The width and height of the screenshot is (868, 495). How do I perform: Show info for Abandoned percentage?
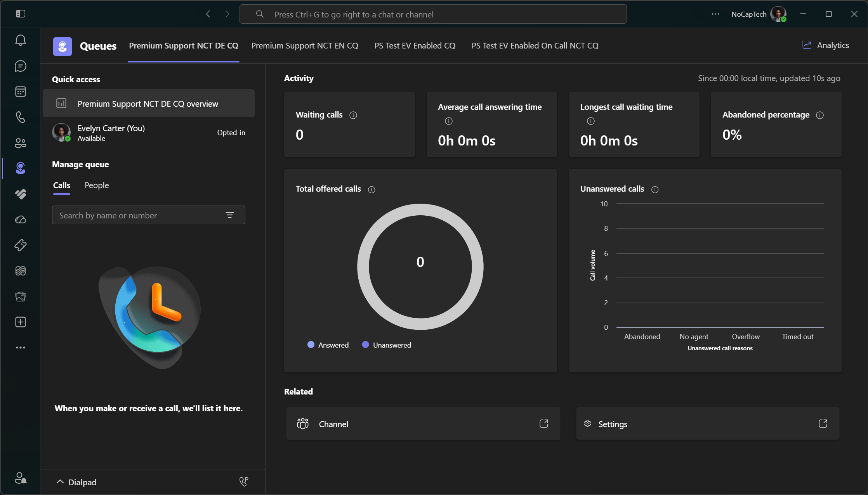820,115
